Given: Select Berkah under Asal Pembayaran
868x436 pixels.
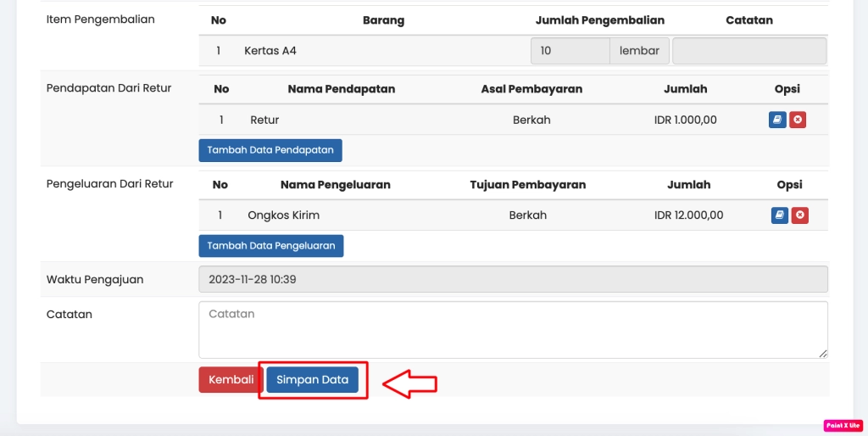Looking at the screenshot, I should pyautogui.click(x=531, y=120).
